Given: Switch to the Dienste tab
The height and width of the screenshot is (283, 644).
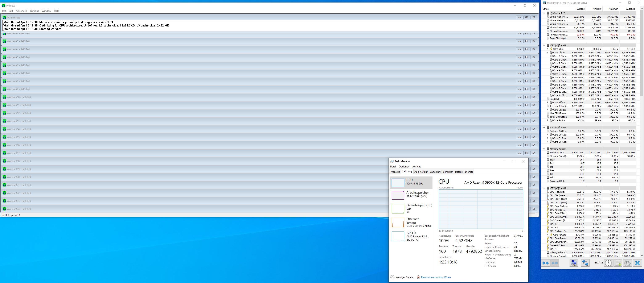Looking at the screenshot, I should pyautogui.click(x=469, y=172).
